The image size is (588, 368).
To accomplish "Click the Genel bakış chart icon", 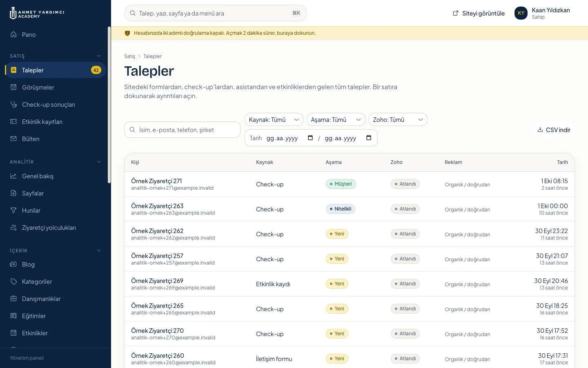I will coord(13,176).
